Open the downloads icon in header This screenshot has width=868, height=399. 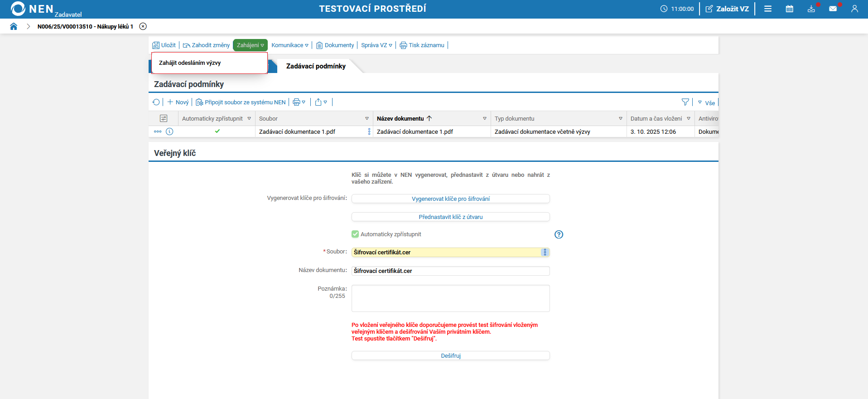point(811,9)
